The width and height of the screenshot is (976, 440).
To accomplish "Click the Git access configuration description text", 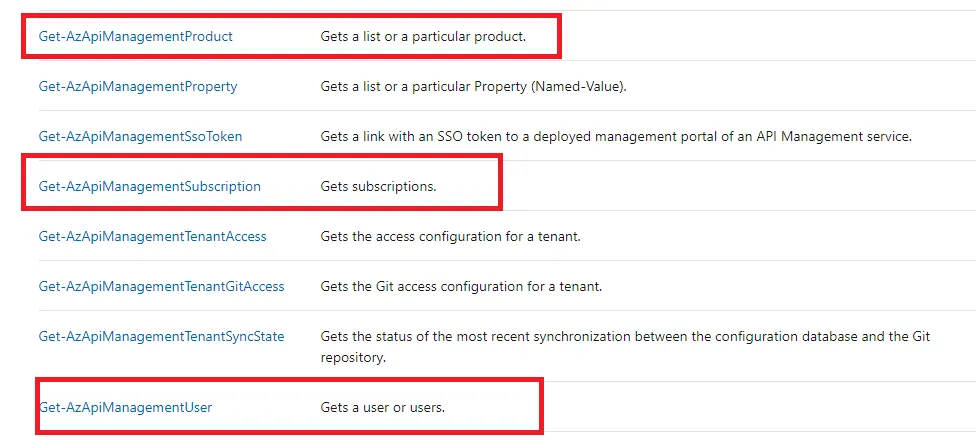I will click(461, 286).
